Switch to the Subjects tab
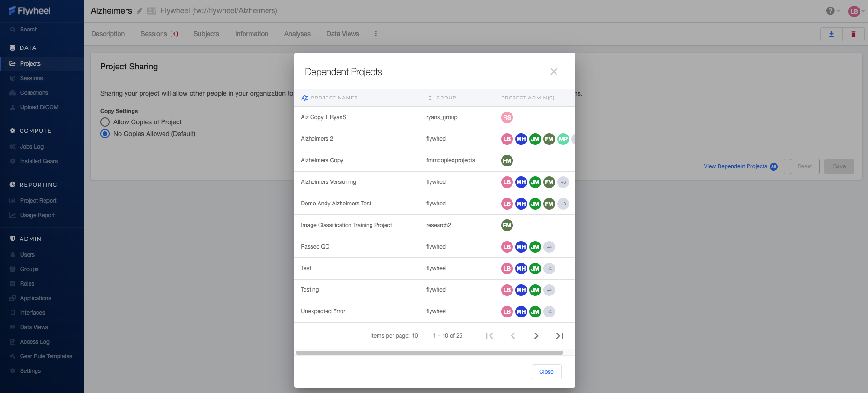The image size is (868, 393). pyautogui.click(x=206, y=34)
